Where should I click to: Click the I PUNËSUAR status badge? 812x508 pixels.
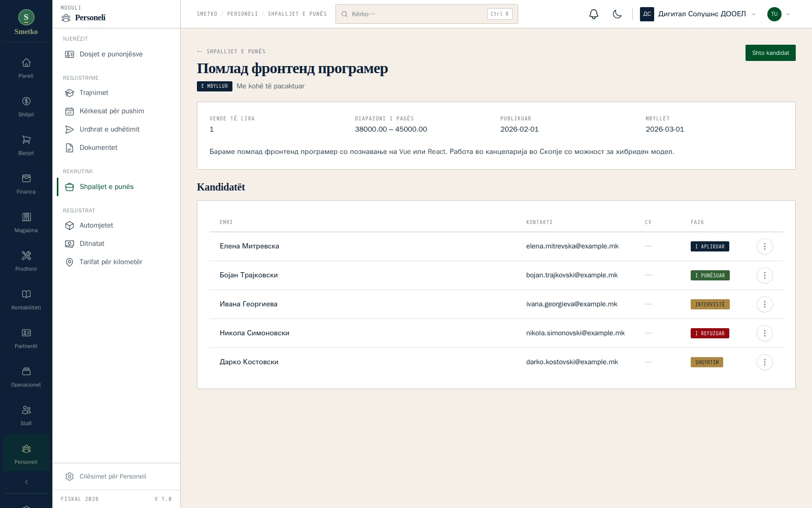710,275
